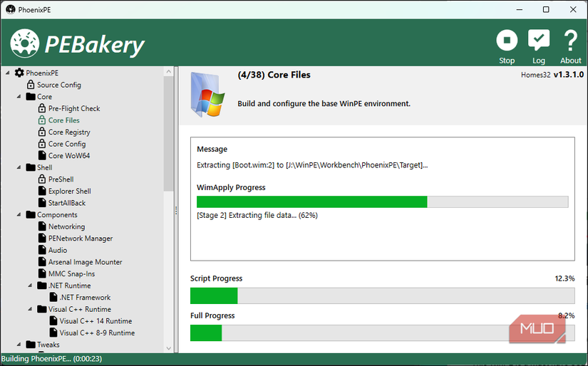Collapse the Core folder node
The image size is (588, 366).
click(19, 97)
